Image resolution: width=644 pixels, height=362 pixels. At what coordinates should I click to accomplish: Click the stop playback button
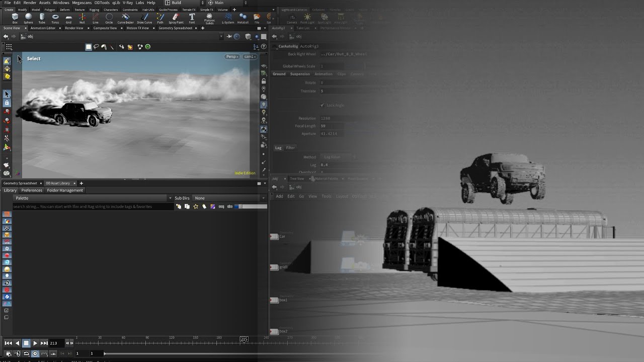(26, 343)
